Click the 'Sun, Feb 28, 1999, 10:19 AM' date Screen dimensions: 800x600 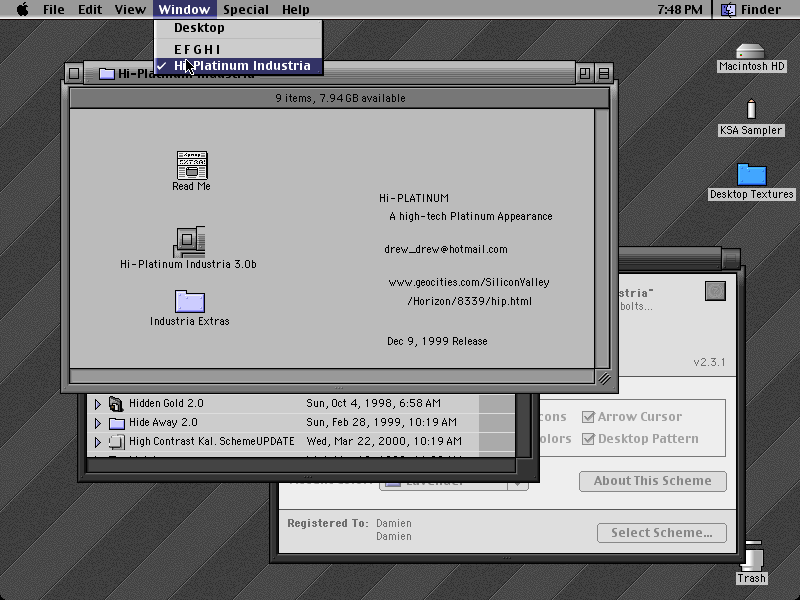382,422
